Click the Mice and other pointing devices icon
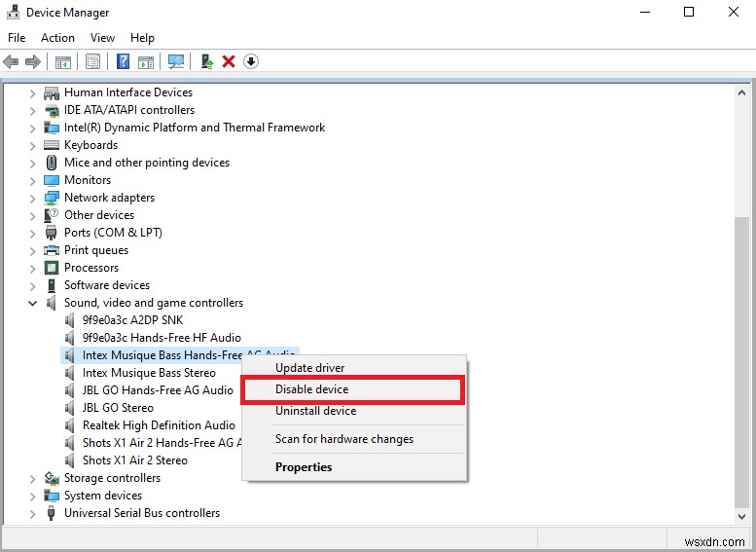Image resolution: width=756 pixels, height=552 pixels. point(52,163)
